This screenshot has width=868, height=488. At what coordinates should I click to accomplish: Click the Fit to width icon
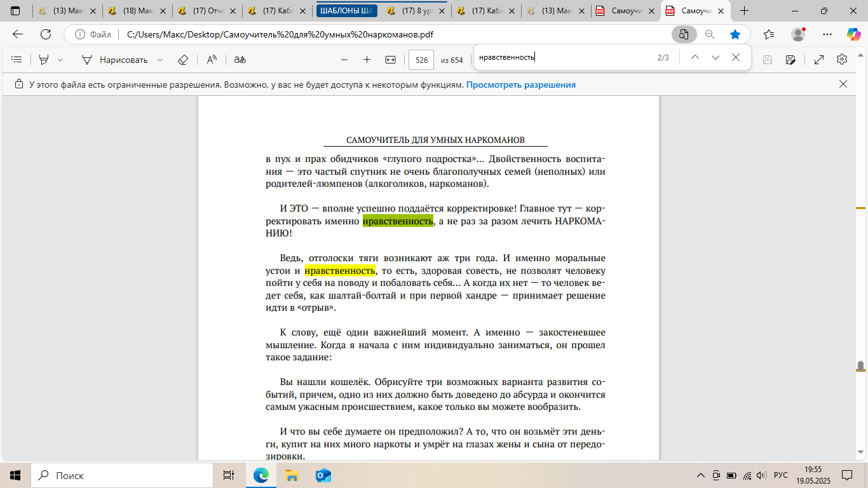(390, 60)
